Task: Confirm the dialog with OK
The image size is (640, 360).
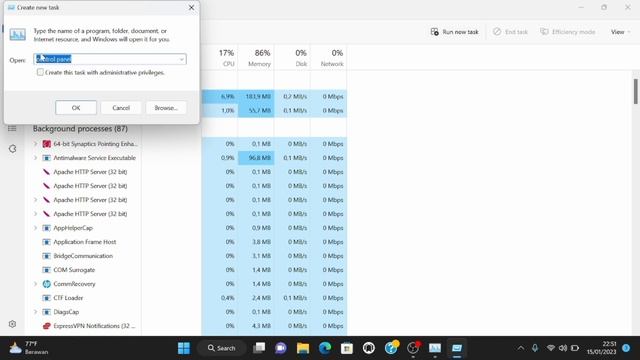Action: (76, 108)
